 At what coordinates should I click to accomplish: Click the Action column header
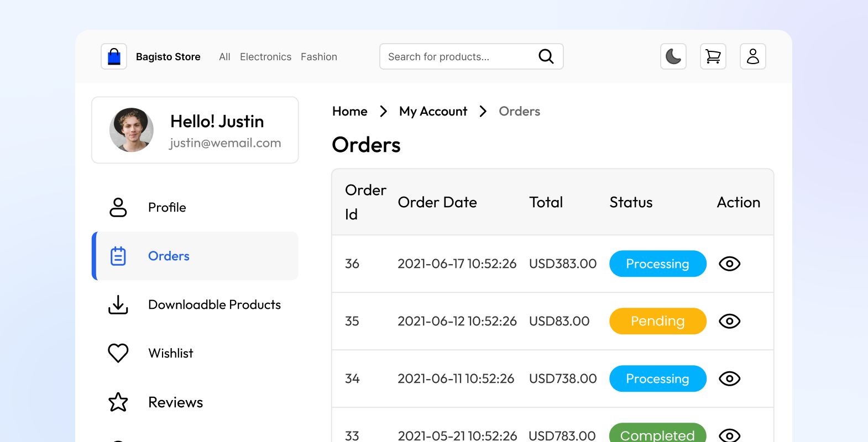[x=739, y=202]
